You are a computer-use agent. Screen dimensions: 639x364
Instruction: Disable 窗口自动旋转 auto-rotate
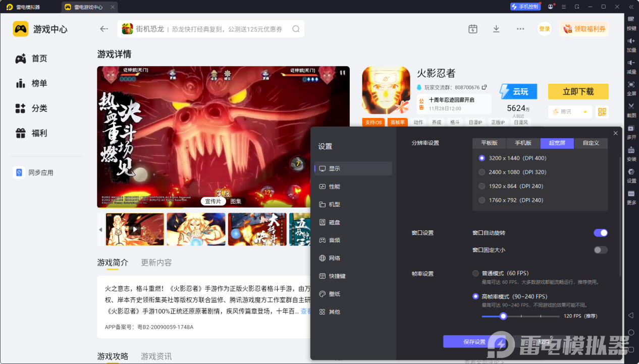[x=600, y=232]
